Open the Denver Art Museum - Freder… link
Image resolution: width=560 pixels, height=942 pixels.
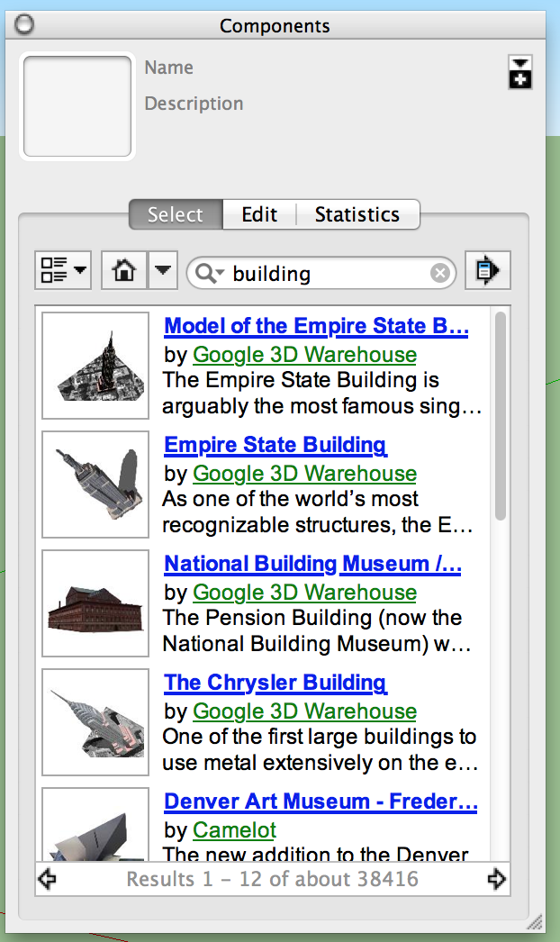[x=321, y=802]
